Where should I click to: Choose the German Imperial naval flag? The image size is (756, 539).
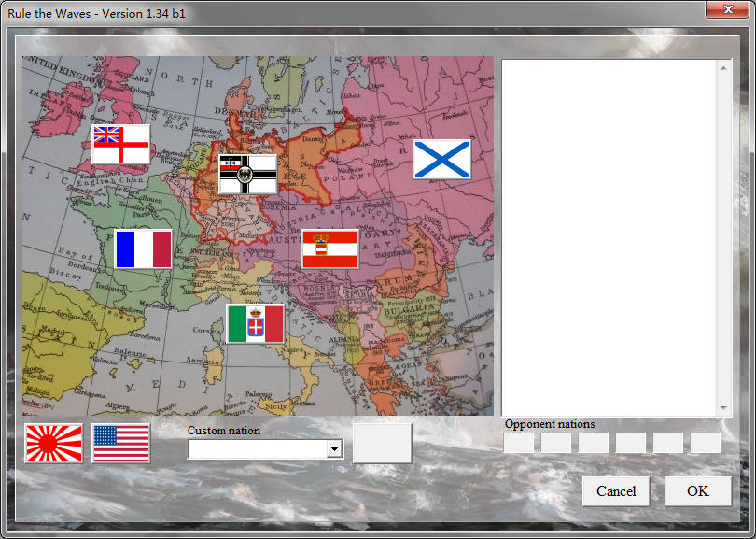pos(248,174)
